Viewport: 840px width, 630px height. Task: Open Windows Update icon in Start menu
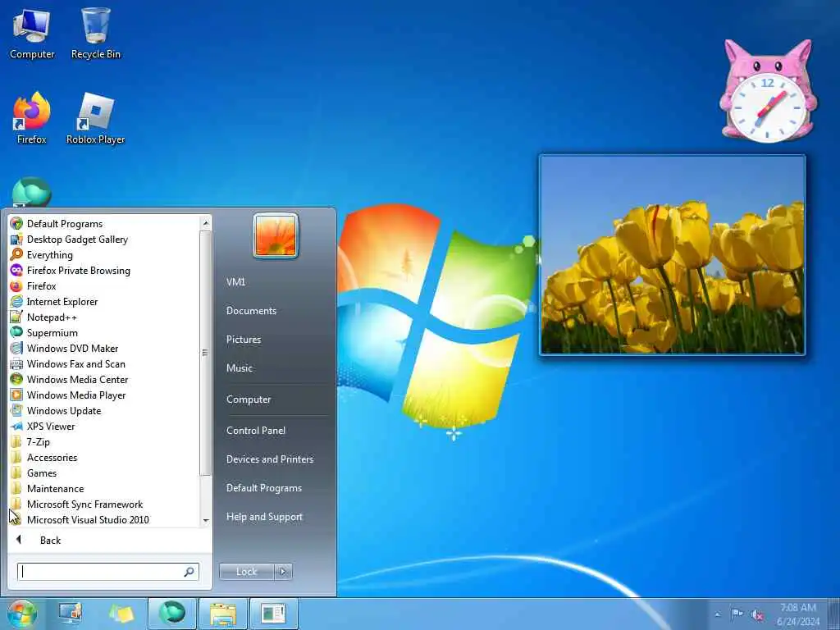[x=16, y=410]
